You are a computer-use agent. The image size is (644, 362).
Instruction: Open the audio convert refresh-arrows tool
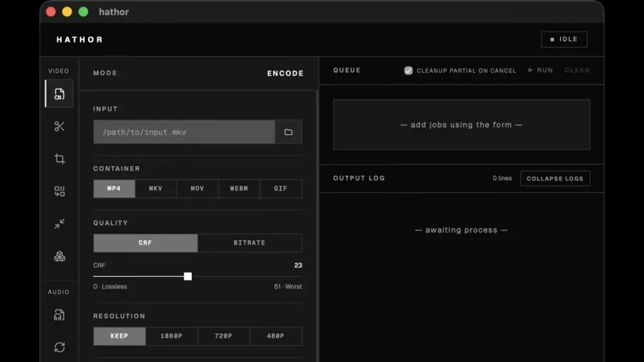pos(59,347)
